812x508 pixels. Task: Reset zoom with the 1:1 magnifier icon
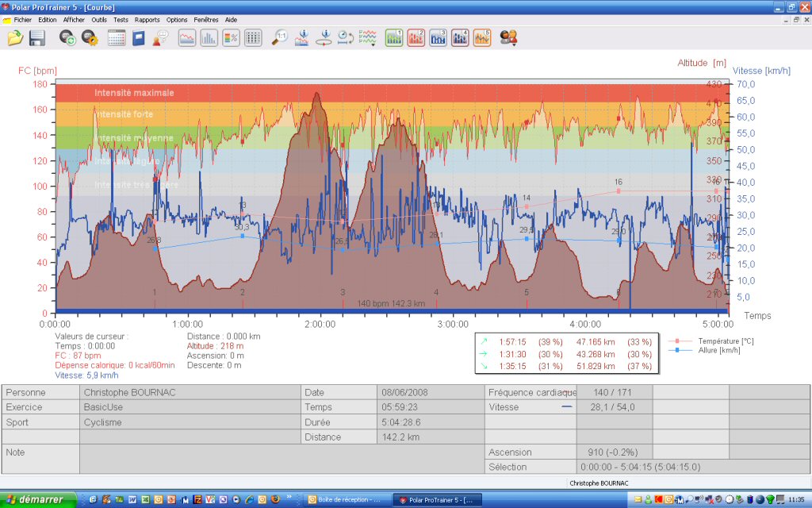[x=280, y=38]
